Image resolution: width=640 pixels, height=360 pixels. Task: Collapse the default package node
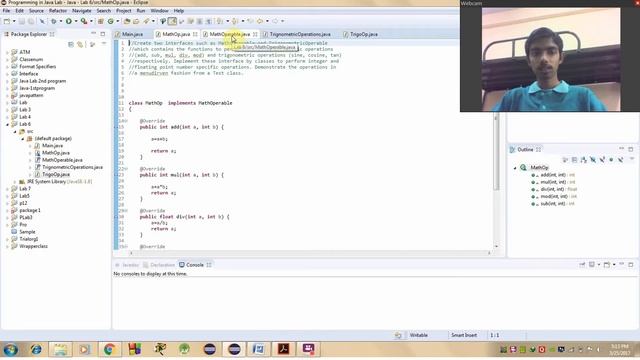point(23,139)
